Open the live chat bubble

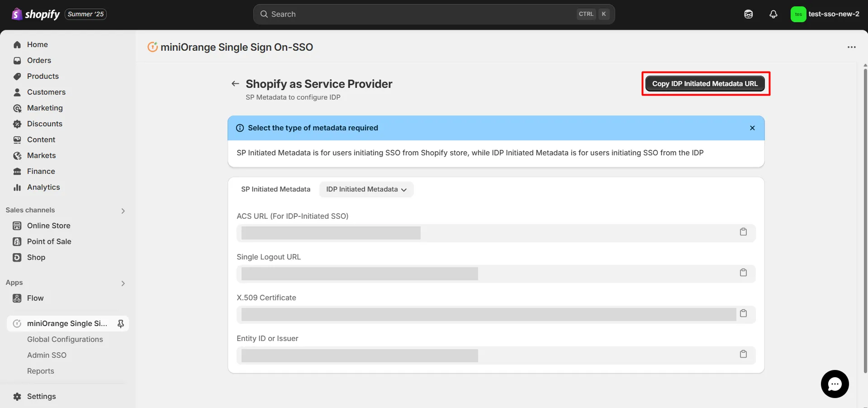835,384
